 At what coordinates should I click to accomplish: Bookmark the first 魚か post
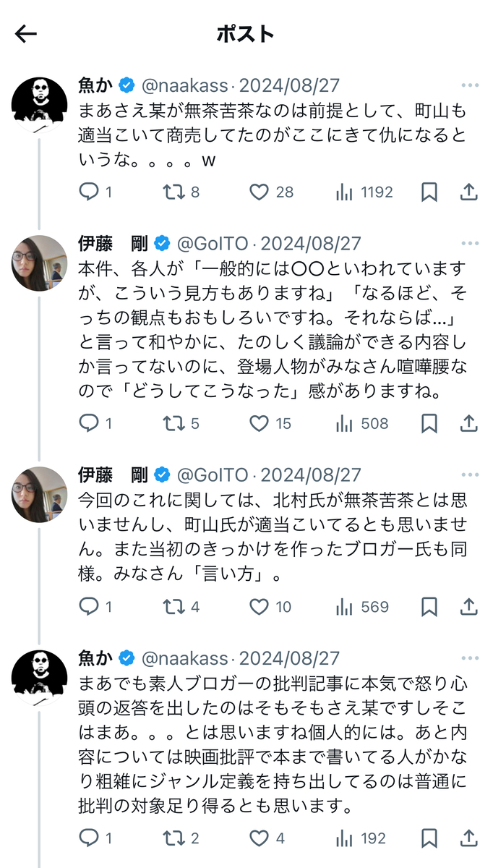pyautogui.click(x=429, y=192)
